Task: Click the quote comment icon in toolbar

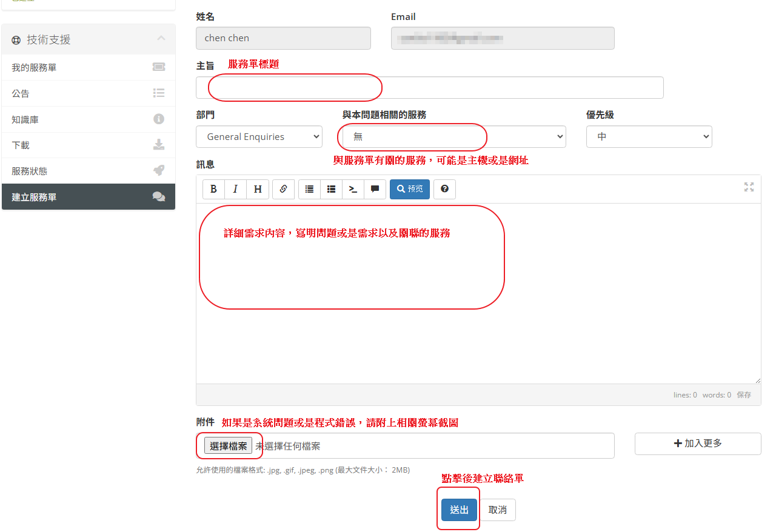Action: tap(375, 189)
